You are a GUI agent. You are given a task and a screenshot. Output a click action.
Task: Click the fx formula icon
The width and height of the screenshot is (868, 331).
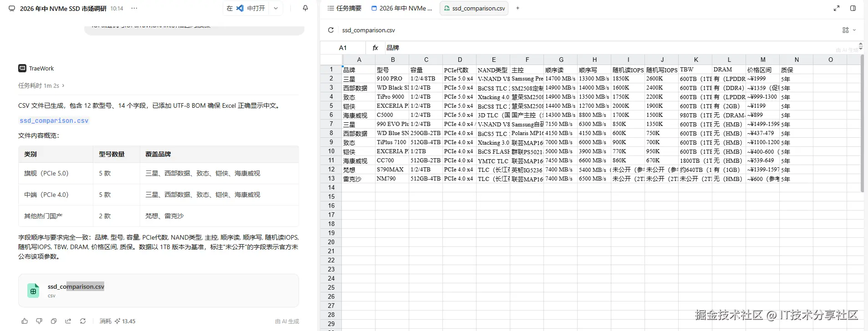click(x=376, y=48)
